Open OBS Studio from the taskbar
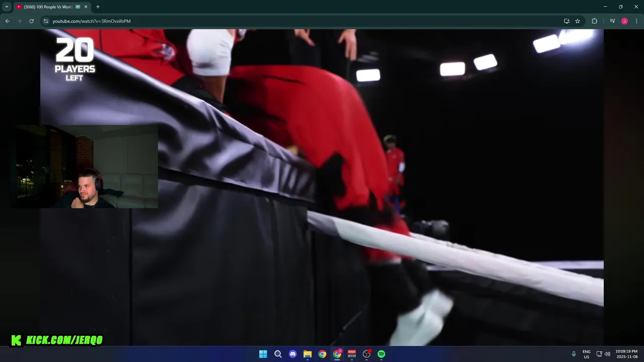The height and width of the screenshot is (362, 644). (x=367, y=354)
